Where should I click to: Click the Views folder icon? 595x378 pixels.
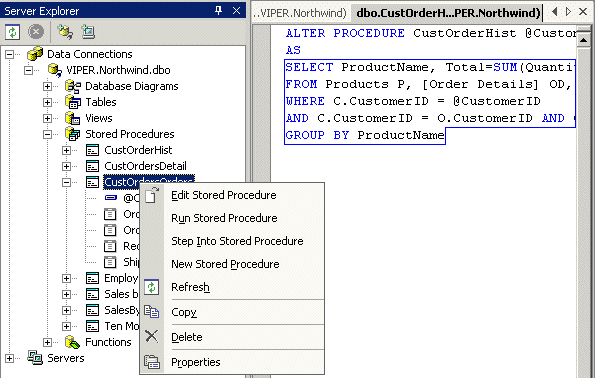pos(73,118)
